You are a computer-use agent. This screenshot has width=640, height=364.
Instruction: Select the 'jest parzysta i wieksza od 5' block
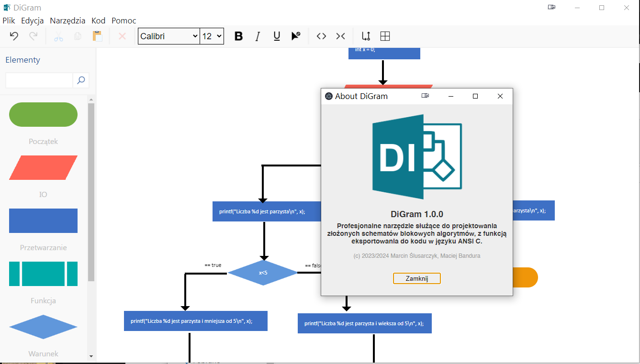click(364, 323)
